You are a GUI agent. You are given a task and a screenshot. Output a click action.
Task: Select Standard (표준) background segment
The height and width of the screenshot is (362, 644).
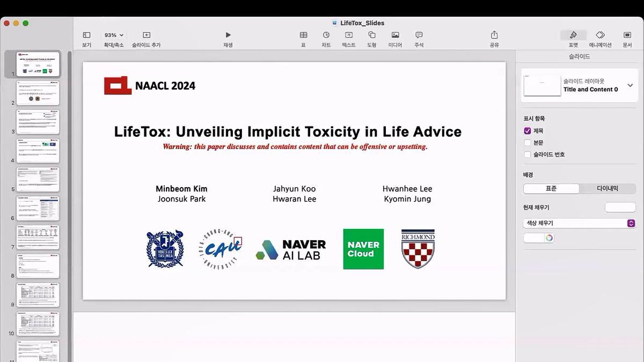tap(551, 189)
